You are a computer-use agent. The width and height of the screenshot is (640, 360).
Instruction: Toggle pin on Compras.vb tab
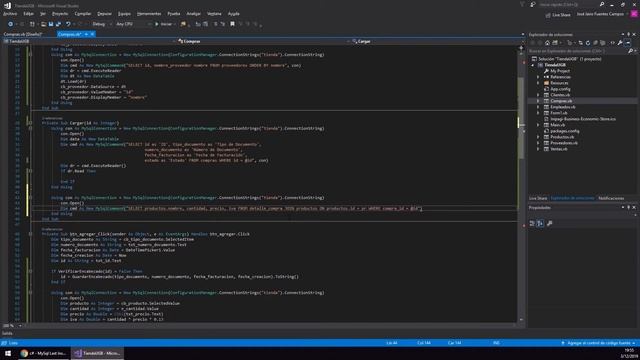tap(86, 34)
